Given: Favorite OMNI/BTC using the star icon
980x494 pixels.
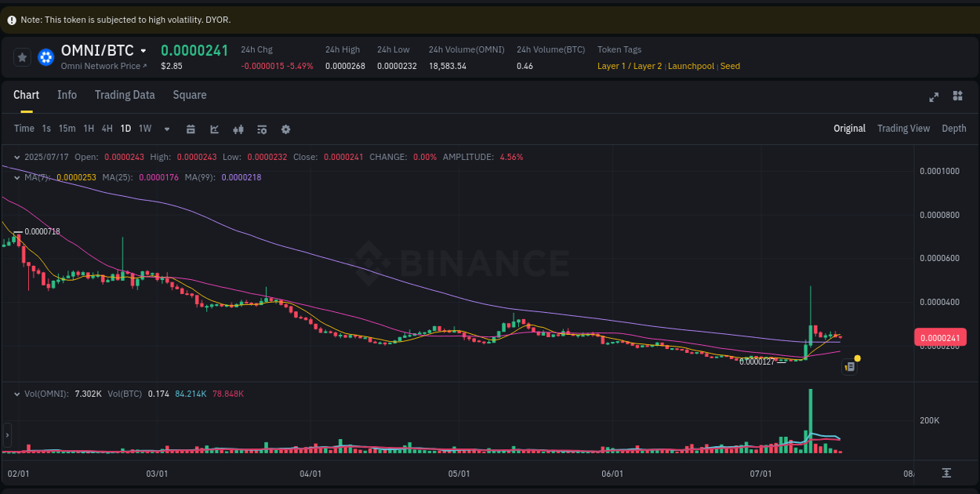Looking at the screenshot, I should 22,57.
